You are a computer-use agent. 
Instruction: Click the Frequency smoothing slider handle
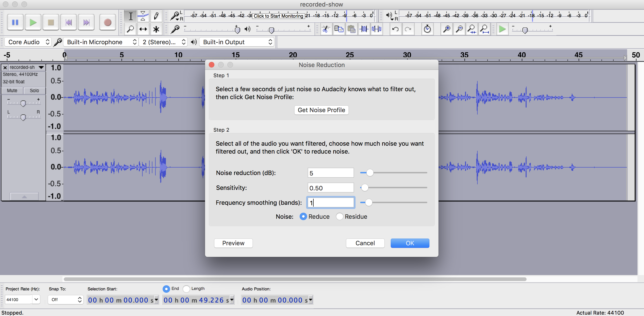tap(369, 202)
